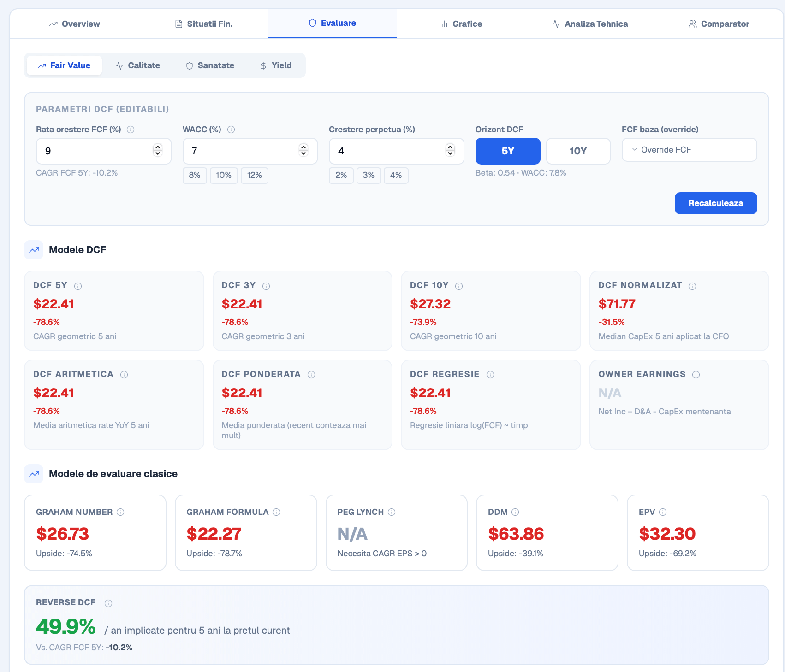Increase WACC value with stepper arrow

pos(303,147)
